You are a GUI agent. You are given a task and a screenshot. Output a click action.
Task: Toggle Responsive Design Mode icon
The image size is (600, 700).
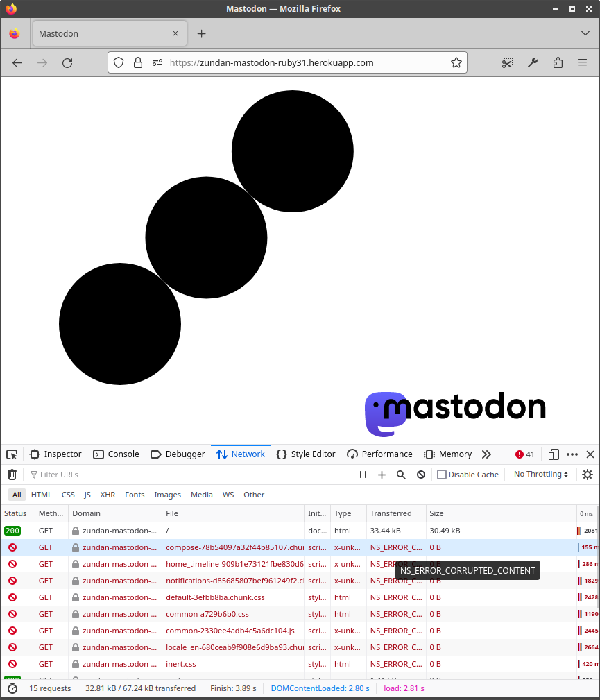[553, 454]
